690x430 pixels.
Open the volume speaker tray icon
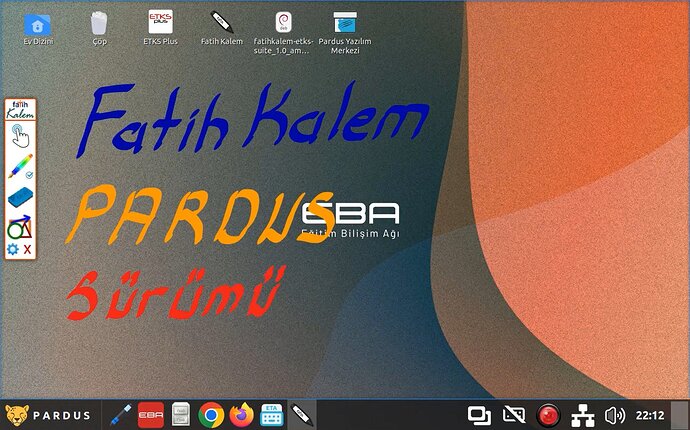coord(615,415)
